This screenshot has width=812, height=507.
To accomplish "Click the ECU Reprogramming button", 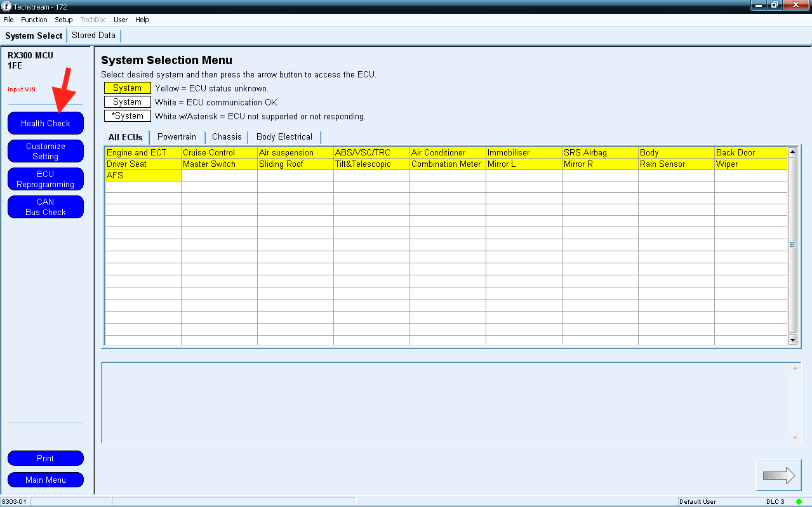I will point(46,179).
